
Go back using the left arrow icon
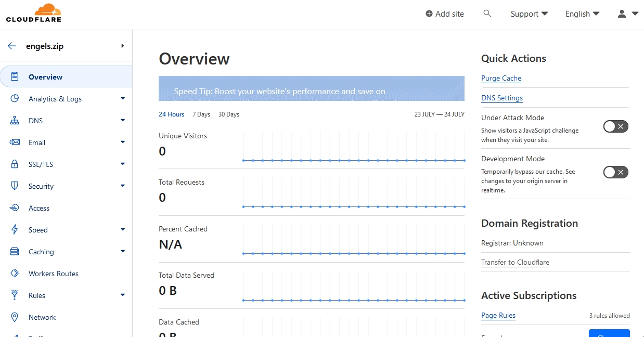[x=12, y=46]
